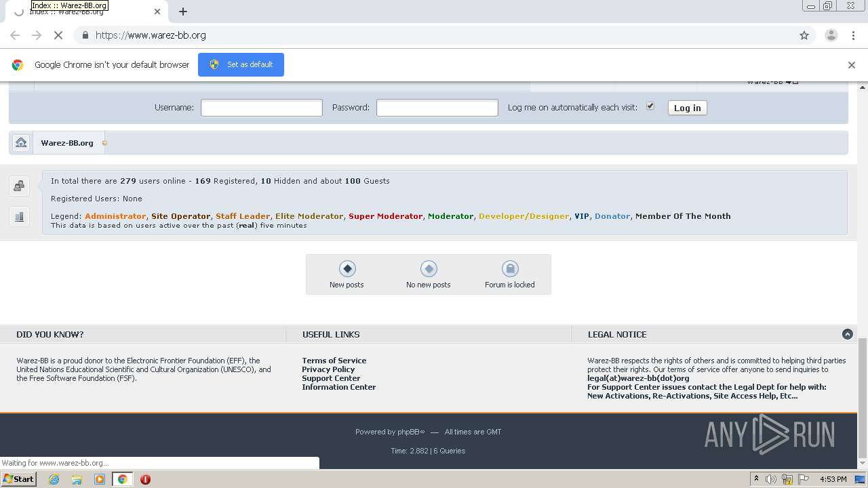Click the New posts legend icon

[x=347, y=269]
